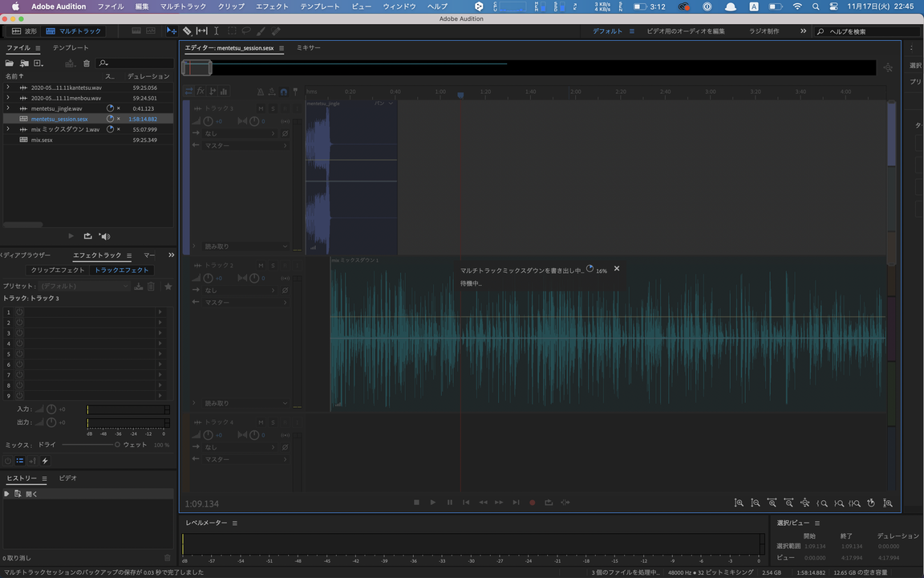Screen dimensions: 924x578
Task: Show Sends section of tracks
Action: coord(213,92)
